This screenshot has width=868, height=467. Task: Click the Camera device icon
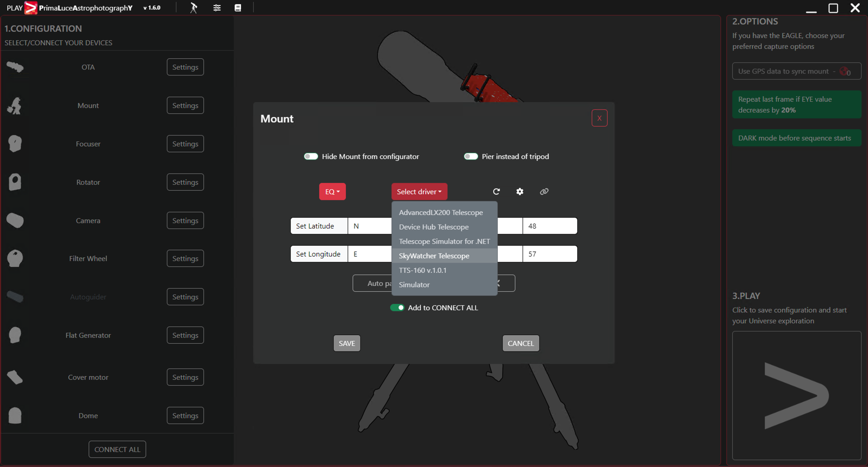coord(15,220)
